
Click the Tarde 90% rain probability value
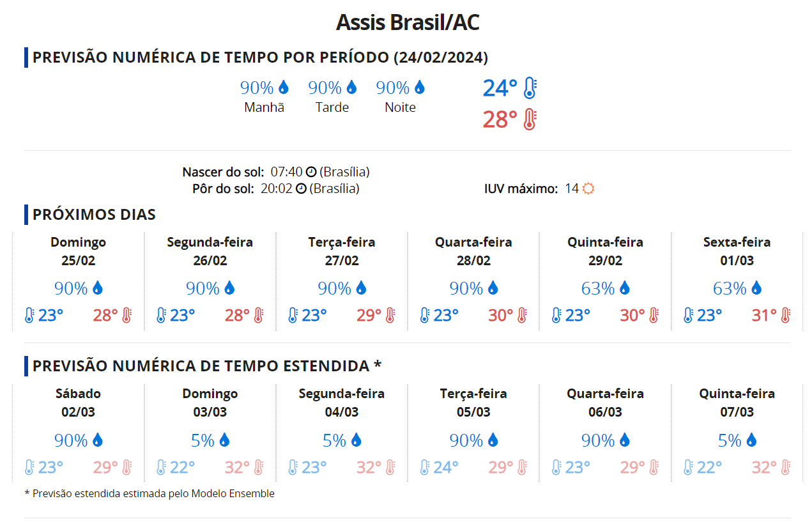coord(325,88)
